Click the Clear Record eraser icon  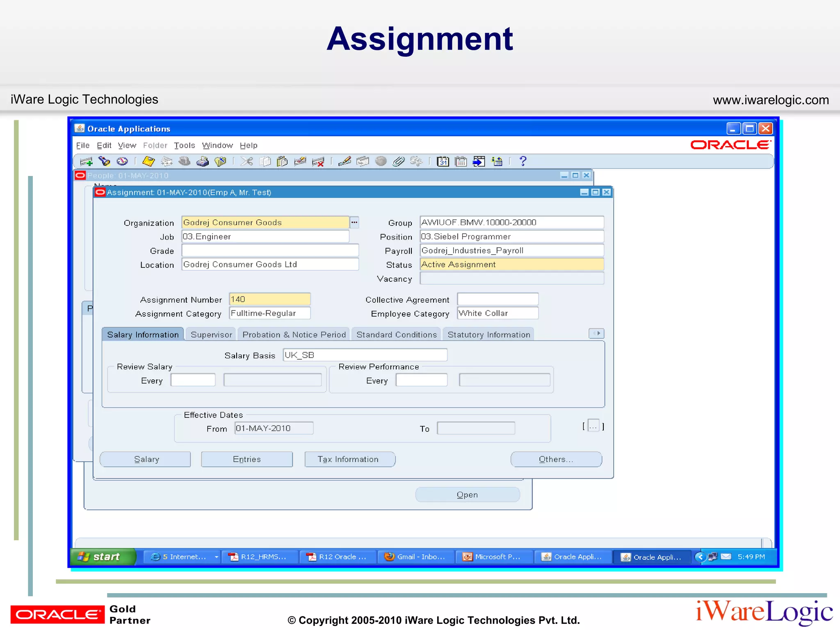click(300, 162)
